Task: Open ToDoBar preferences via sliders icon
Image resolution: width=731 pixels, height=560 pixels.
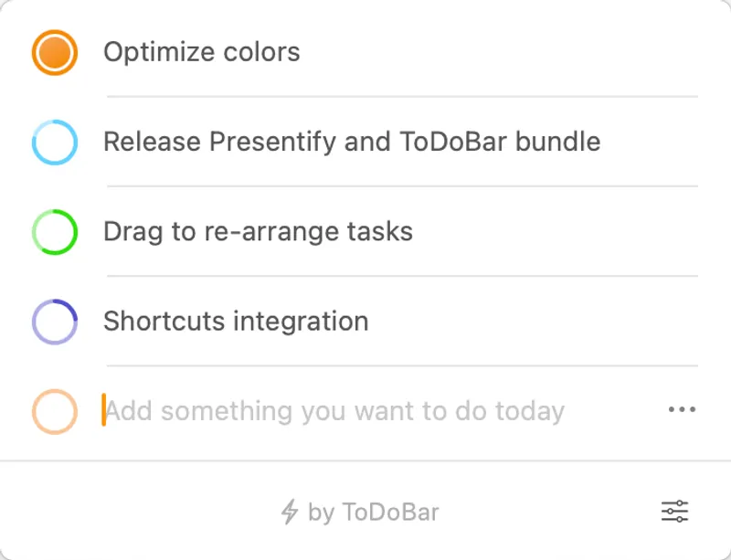Action: 674,512
